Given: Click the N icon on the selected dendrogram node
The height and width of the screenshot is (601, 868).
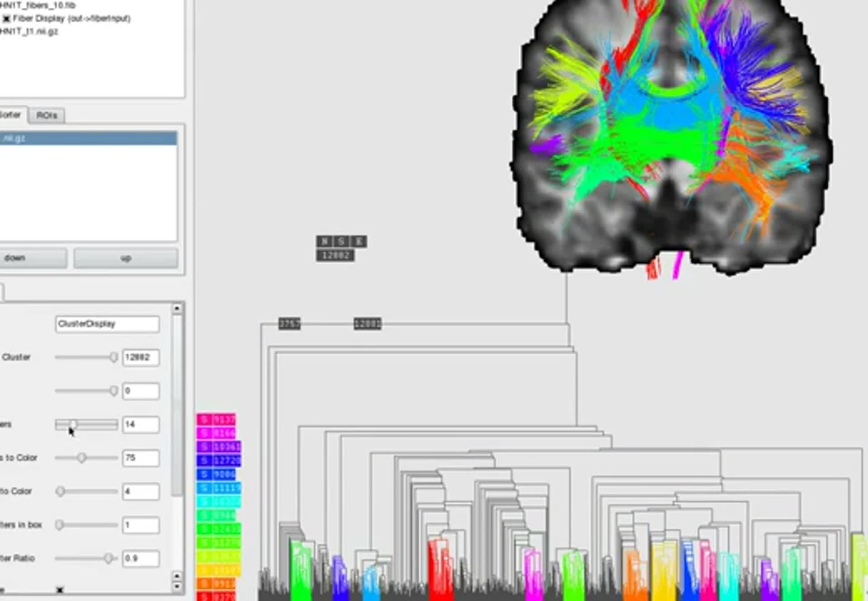Looking at the screenshot, I should click(324, 242).
